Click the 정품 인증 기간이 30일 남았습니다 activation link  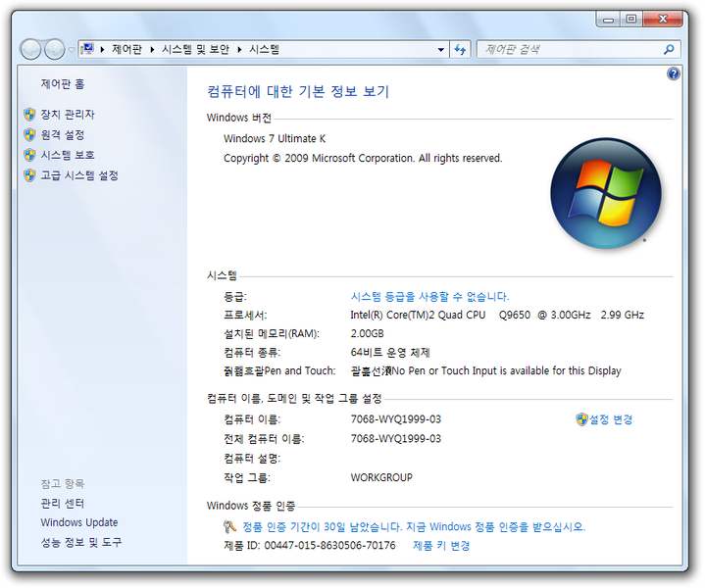coord(414,527)
